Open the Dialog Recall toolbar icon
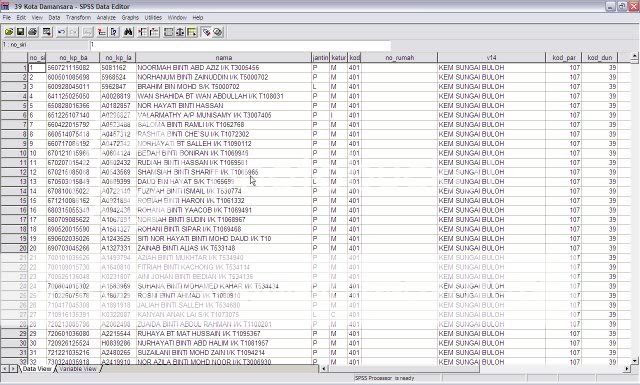Screen dimensions: 640x385 pos(47,32)
